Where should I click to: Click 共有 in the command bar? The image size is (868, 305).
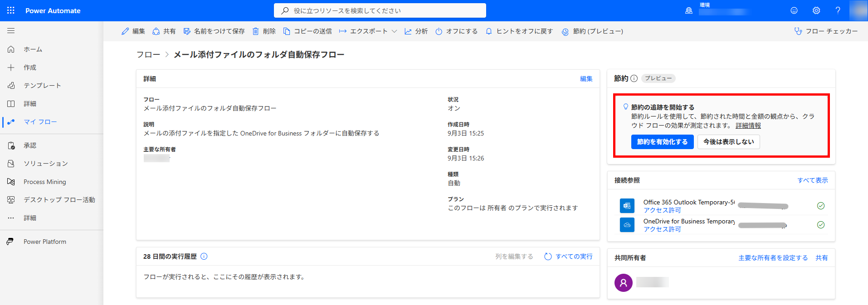pyautogui.click(x=164, y=31)
